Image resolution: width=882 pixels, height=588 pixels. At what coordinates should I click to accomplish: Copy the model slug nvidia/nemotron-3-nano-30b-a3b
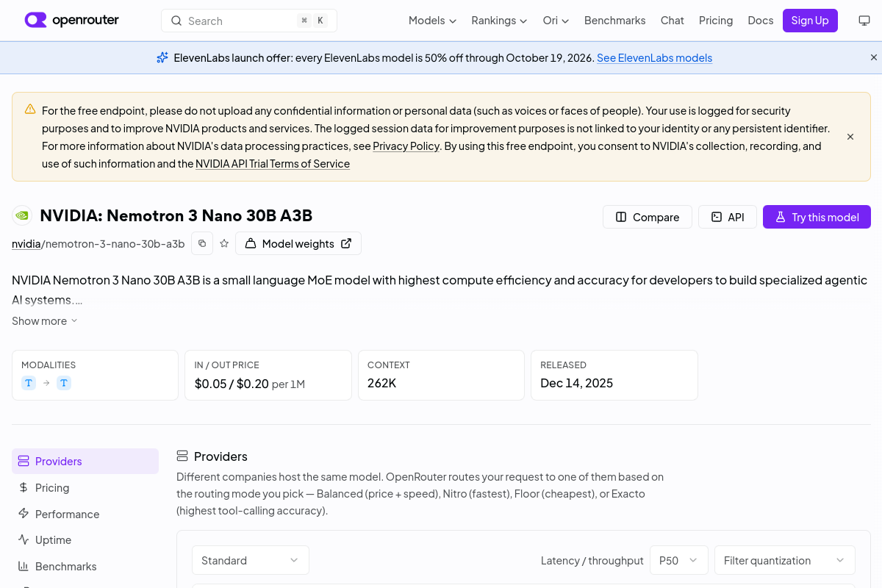(x=202, y=243)
